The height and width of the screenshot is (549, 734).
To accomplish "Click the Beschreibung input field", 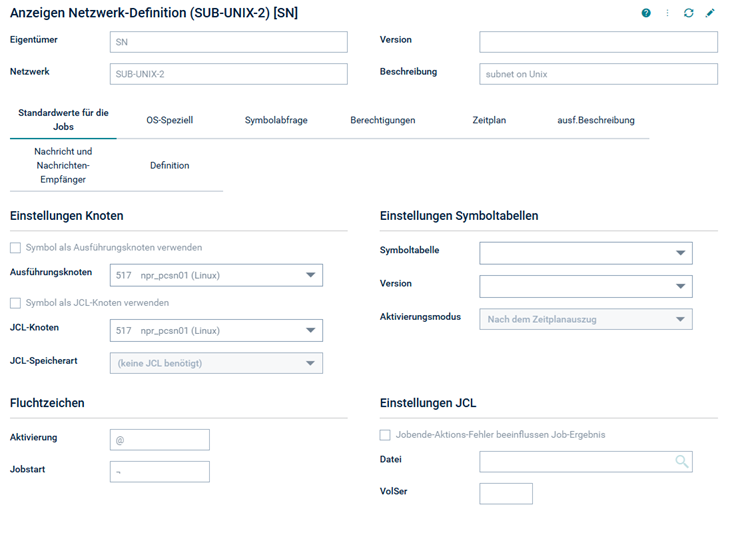I will tap(598, 74).
